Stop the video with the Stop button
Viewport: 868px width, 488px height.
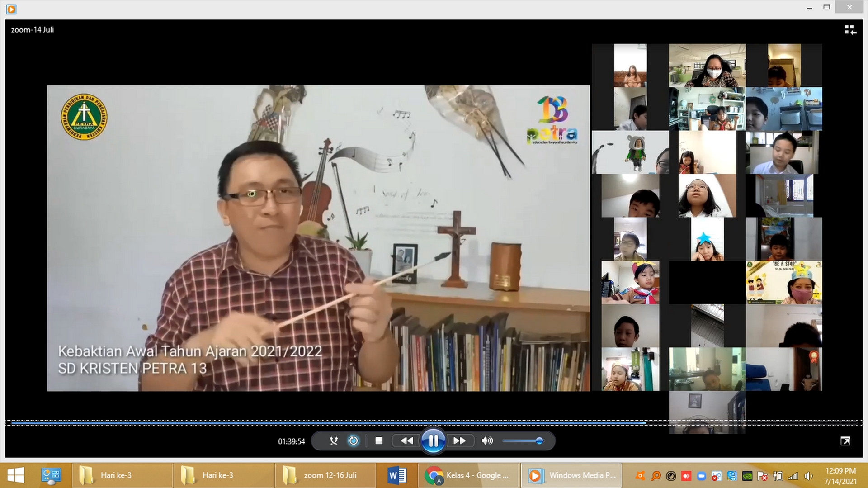point(379,441)
